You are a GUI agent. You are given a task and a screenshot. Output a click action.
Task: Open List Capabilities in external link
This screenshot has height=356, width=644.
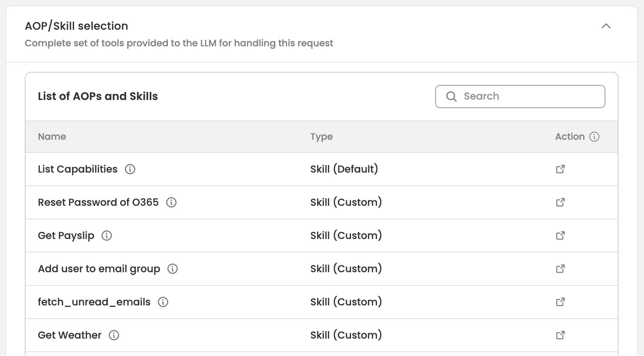560,169
